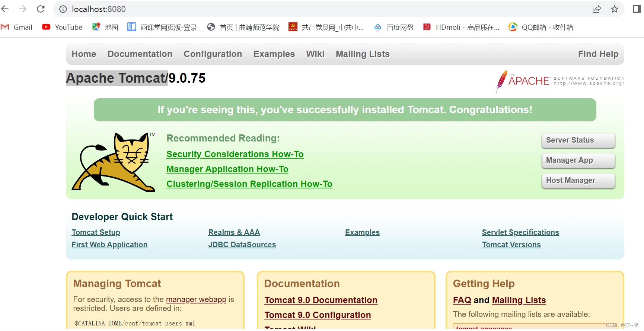Click the Recommended Reading heading
Viewport: 644px width, 331px height.
(x=223, y=138)
